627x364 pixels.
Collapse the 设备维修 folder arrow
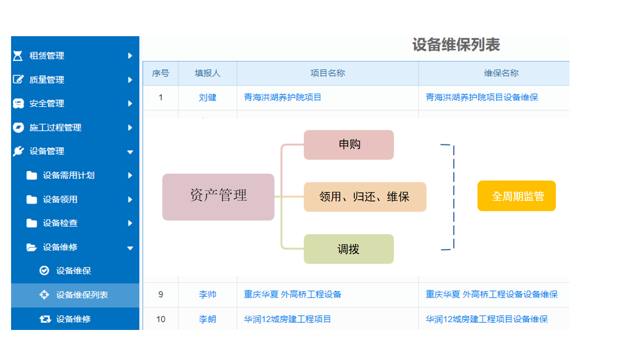point(130,248)
